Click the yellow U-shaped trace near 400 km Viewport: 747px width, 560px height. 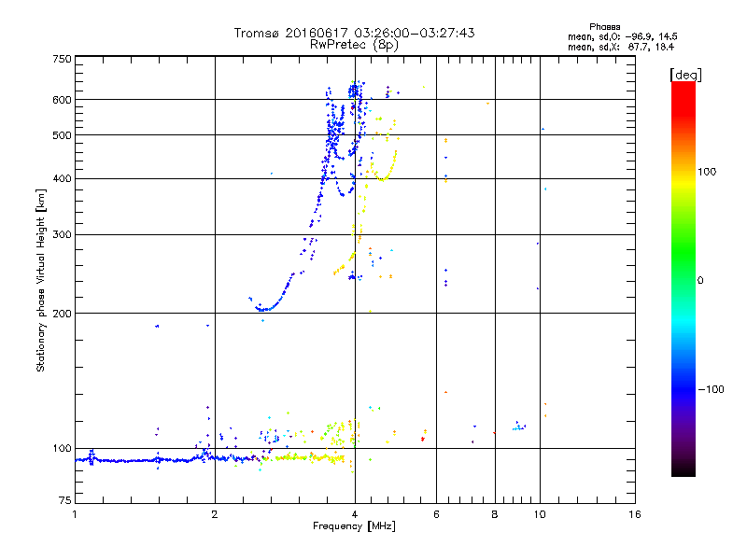click(x=383, y=179)
